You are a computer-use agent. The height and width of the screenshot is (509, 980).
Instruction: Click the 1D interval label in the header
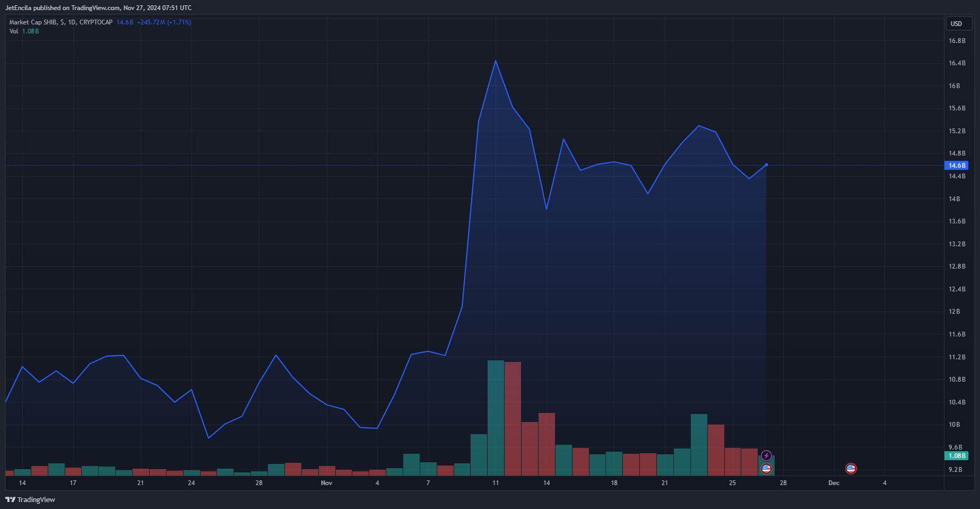(72, 22)
